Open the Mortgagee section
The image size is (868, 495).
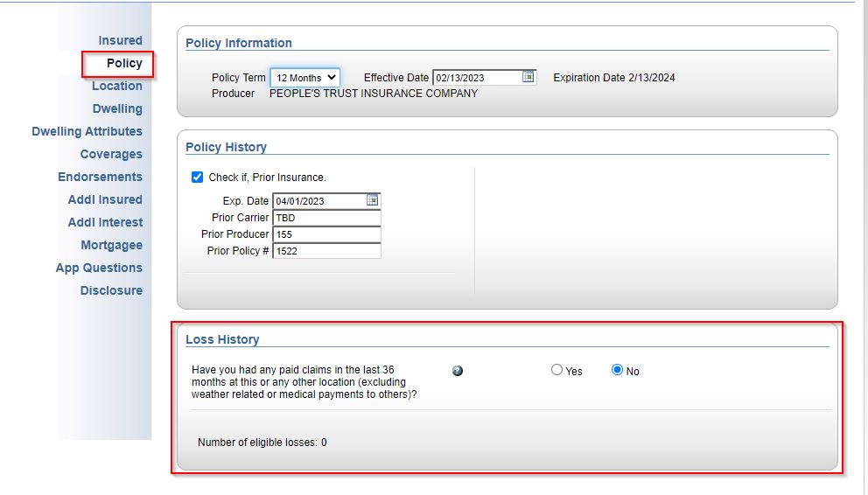pos(111,245)
